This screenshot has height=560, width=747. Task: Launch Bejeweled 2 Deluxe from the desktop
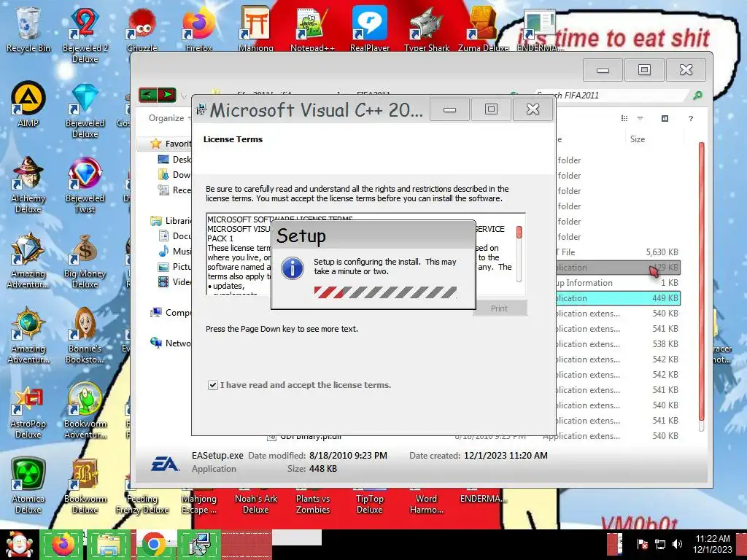click(85, 34)
